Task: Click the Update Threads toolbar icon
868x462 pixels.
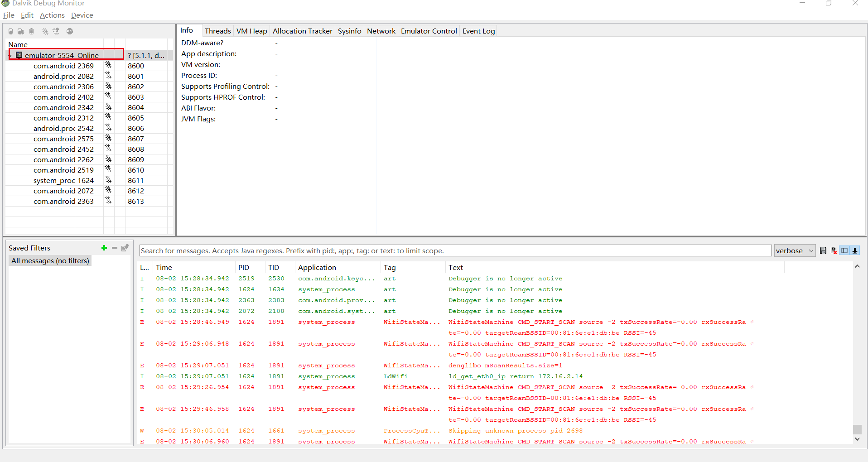Action: coord(45,31)
